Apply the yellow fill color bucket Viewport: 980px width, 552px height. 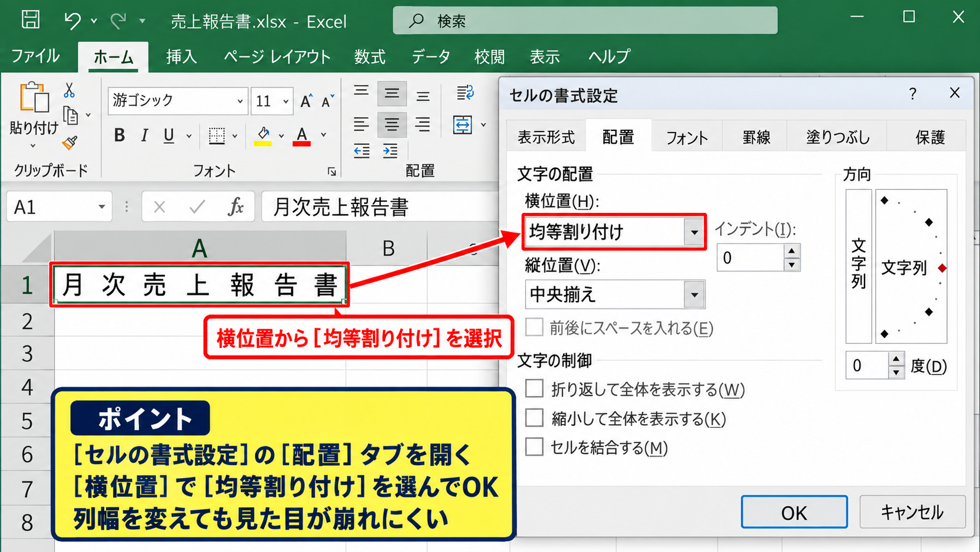[263, 136]
